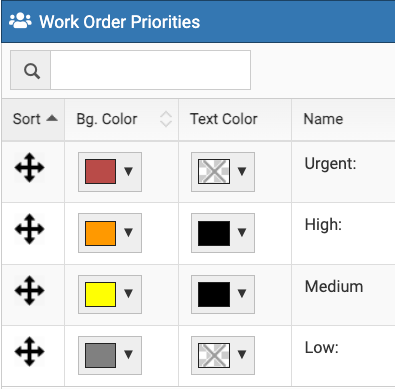The image size is (395, 389).
Task: Open the empty text color dropdown for Urgent
Action: 223,172
